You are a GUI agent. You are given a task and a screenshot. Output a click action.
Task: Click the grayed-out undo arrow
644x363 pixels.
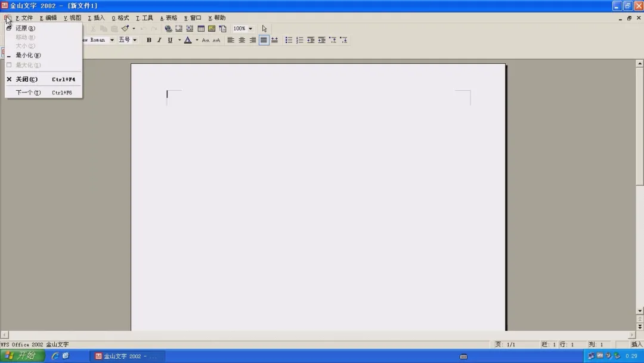point(143,29)
